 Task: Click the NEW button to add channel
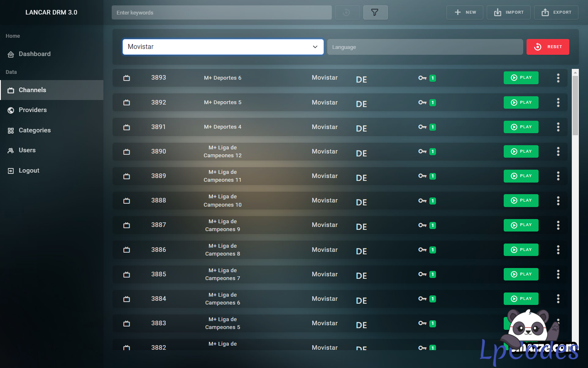(465, 12)
